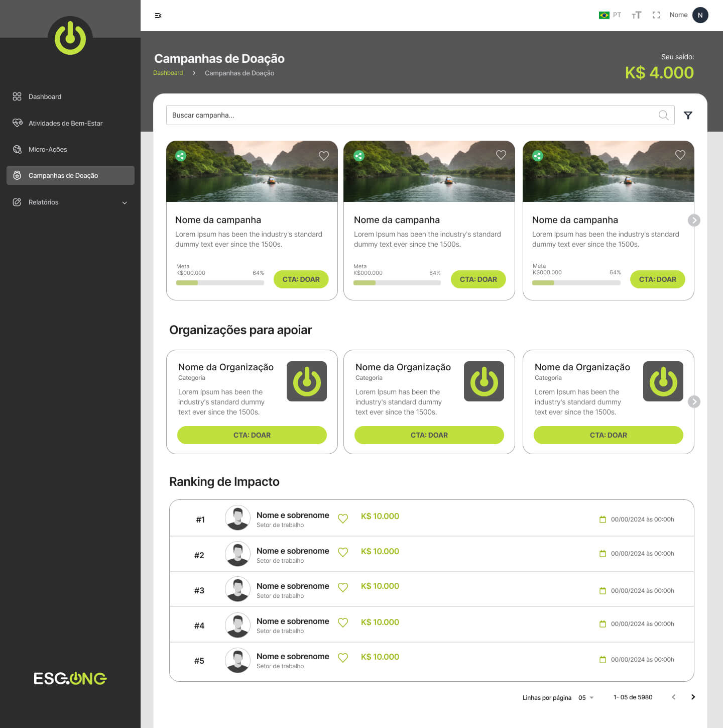Screen dimensions: 723x728
Task: Open the PT language selector
Action: (610, 15)
